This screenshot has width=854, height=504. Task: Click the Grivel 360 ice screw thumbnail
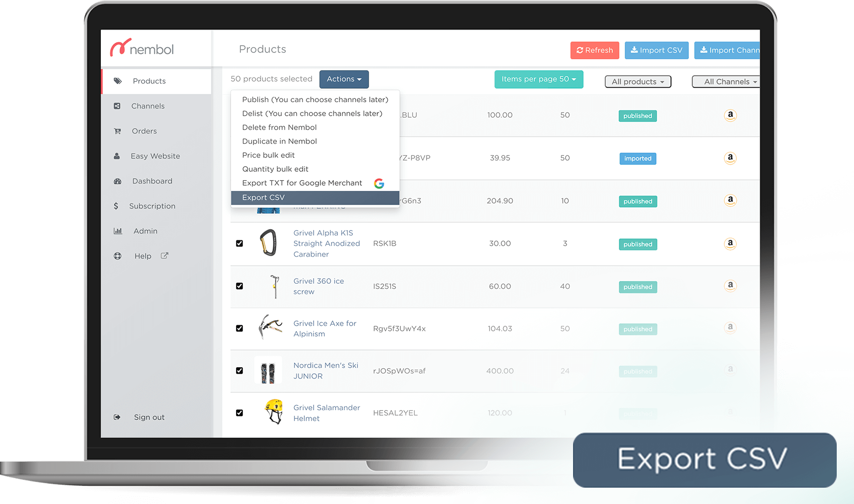pos(274,286)
